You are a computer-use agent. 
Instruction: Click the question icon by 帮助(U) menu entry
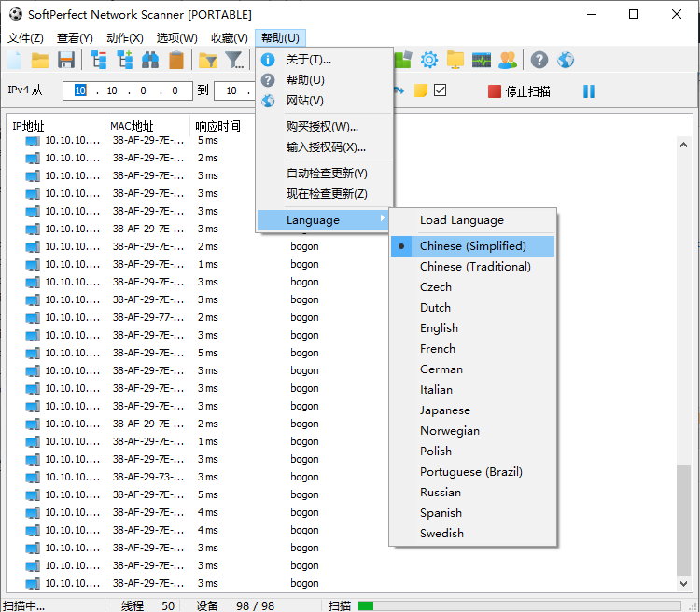[x=268, y=80]
